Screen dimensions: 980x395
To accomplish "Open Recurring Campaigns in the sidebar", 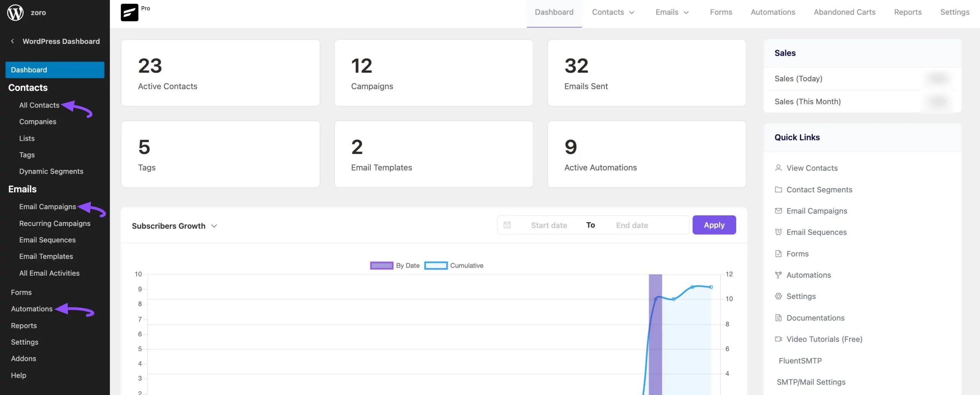I will pyautogui.click(x=55, y=223).
